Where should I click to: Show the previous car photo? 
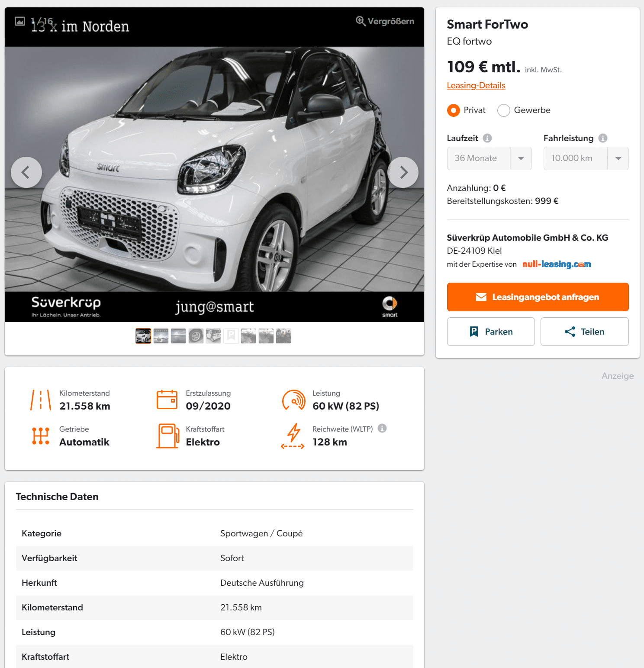[x=26, y=172]
